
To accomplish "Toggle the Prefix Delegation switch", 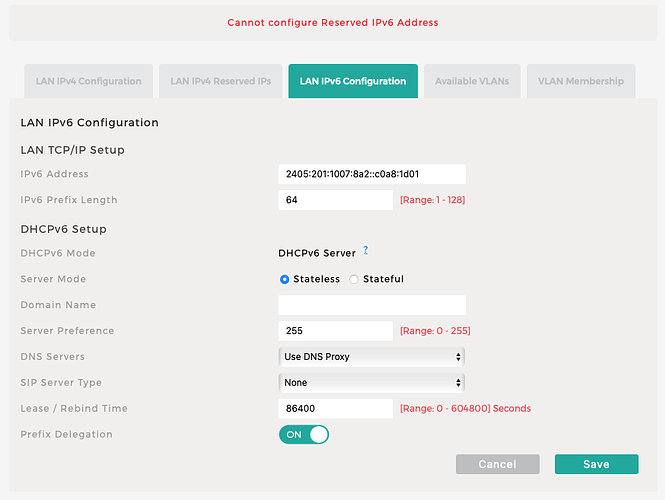I will [x=304, y=434].
